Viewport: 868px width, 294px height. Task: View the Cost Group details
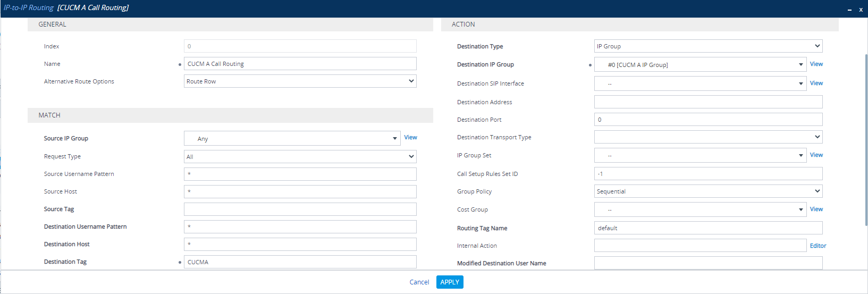816,209
